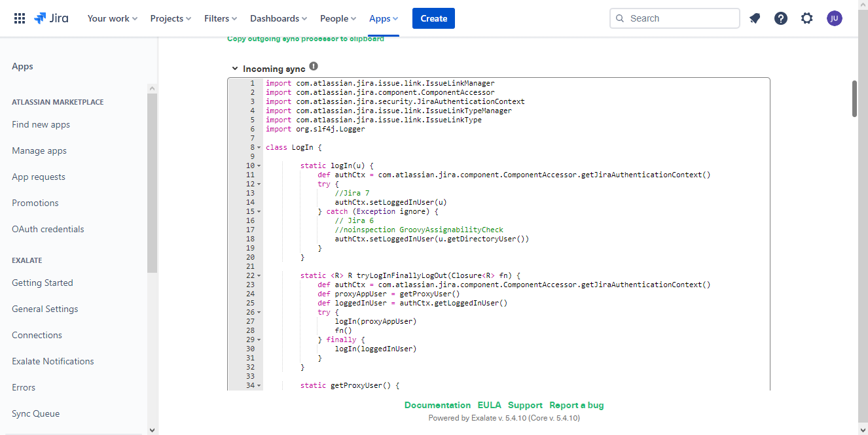Open Promotions in sidebar
The width and height of the screenshot is (868, 435).
pos(35,203)
